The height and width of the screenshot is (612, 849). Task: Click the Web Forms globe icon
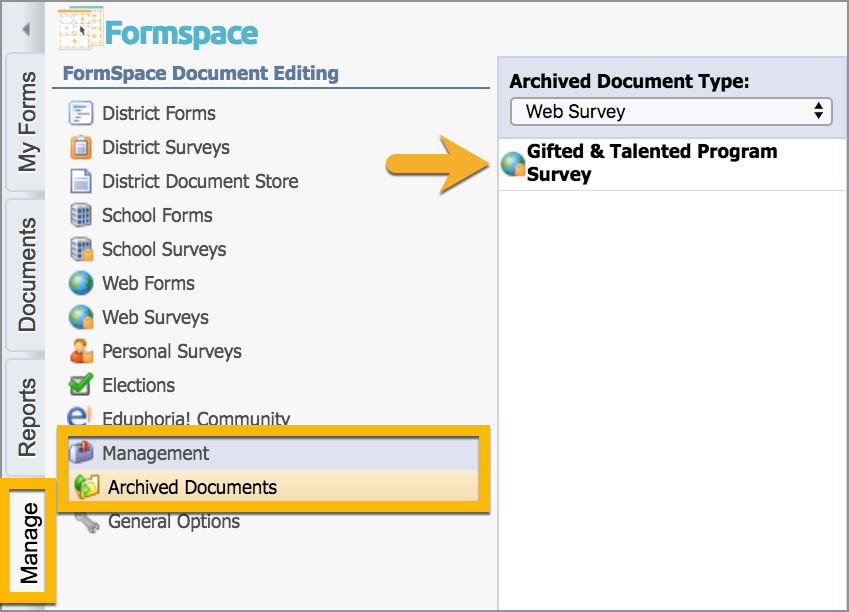(81, 283)
